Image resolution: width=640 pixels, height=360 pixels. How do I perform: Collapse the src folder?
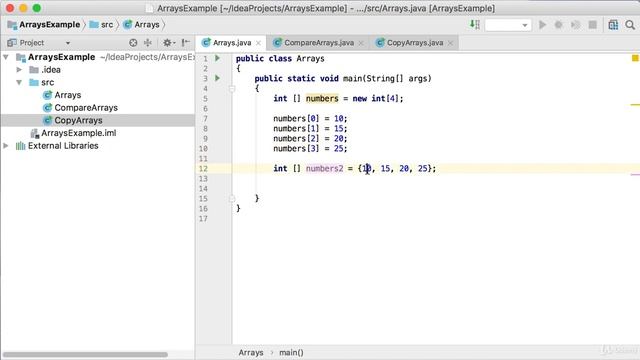19,82
